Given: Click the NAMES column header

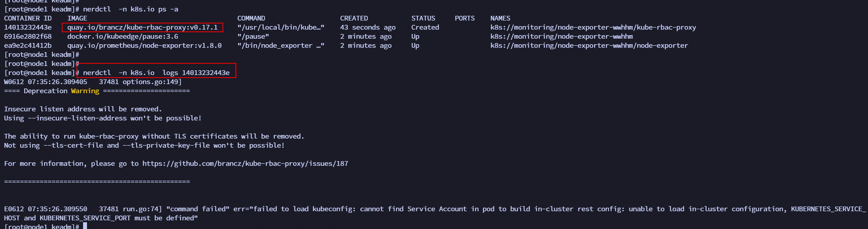Looking at the screenshot, I should (500, 18).
